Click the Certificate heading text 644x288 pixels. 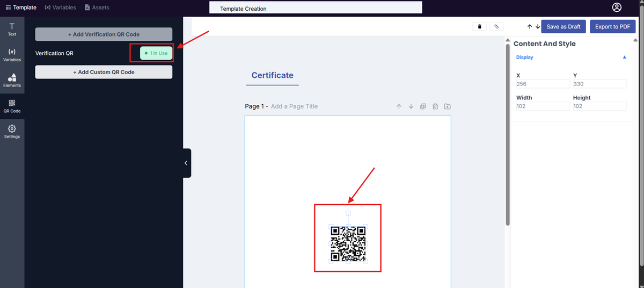click(x=273, y=75)
